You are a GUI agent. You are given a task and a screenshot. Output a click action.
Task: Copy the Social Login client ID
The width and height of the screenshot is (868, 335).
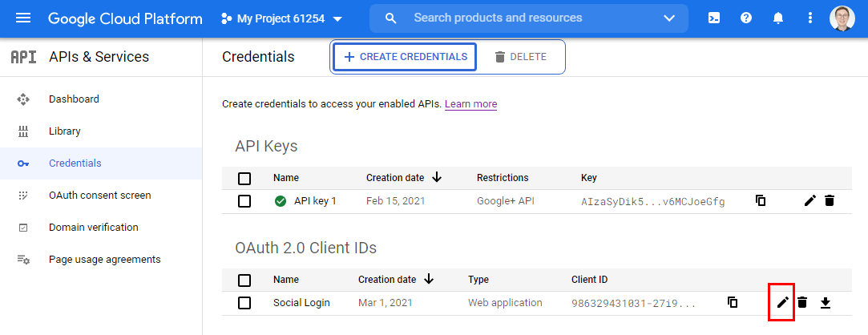click(733, 303)
